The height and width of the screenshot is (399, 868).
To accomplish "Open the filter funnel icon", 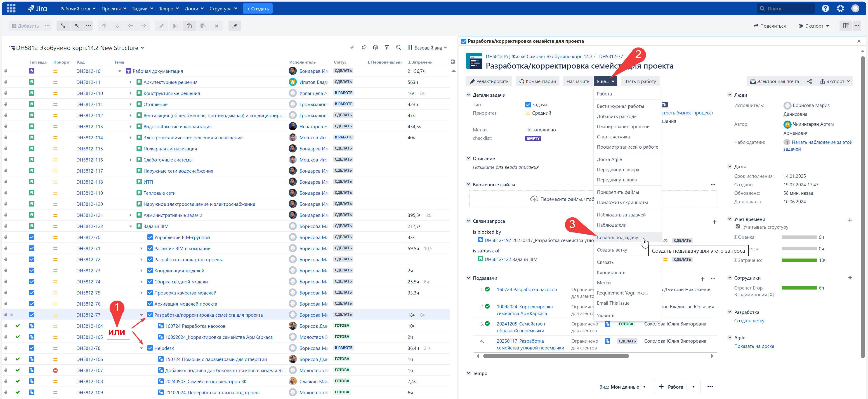I will [x=387, y=47].
